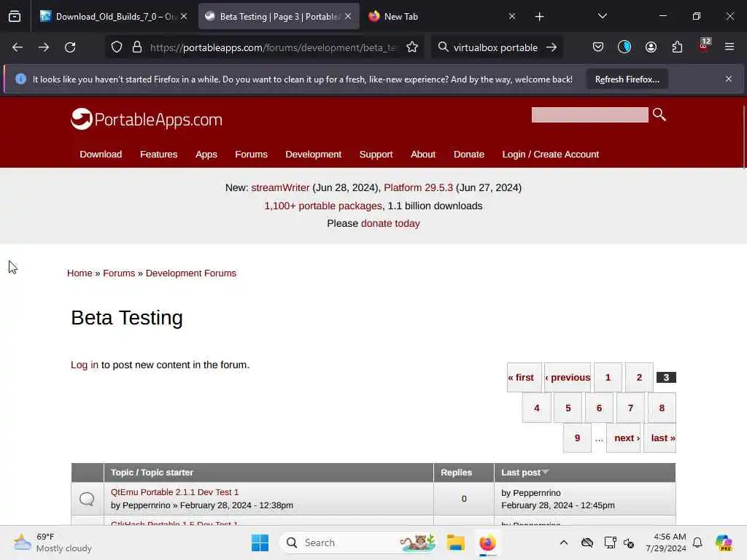The width and height of the screenshot is (747, 560).
Task: Submit the virtualbox portable search arrow
Action: [x=551, y=47]
